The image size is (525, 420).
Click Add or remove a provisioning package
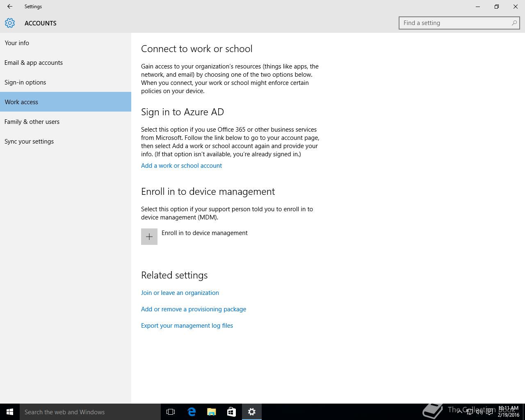click(194, 309)
